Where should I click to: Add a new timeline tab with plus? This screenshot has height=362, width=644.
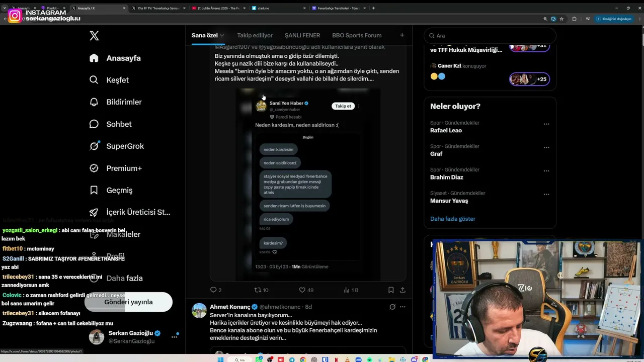click(x=402, y=35)
